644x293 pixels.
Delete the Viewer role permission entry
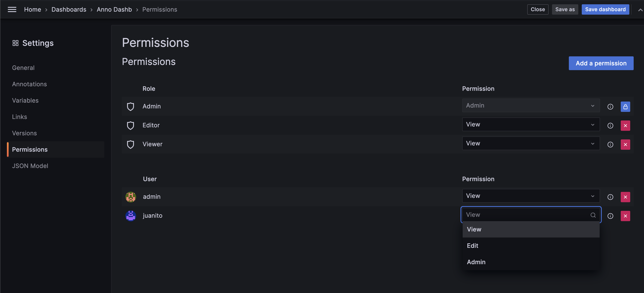pyautogui.click(x=625, y=144)
